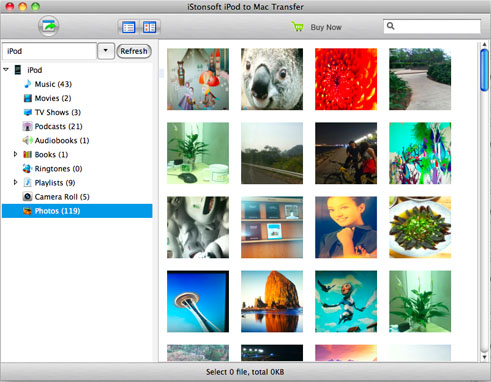Click the Camera Roll lens icon
This screenshot has height=382, width=491.
coord(28,197)
